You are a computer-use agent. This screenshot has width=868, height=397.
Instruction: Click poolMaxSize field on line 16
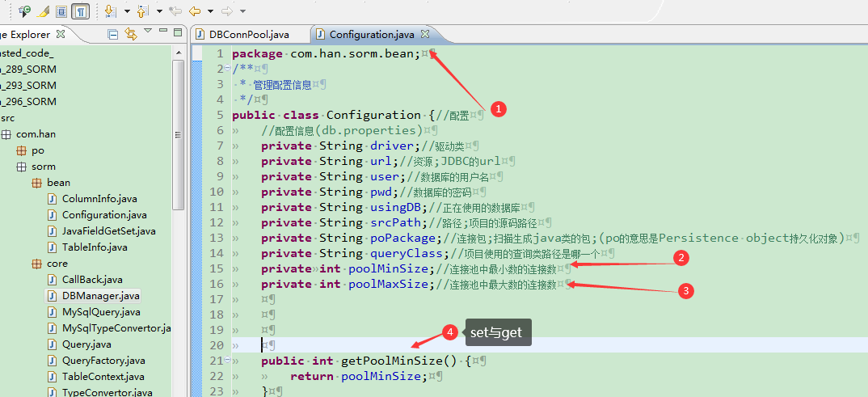[389, 284]
